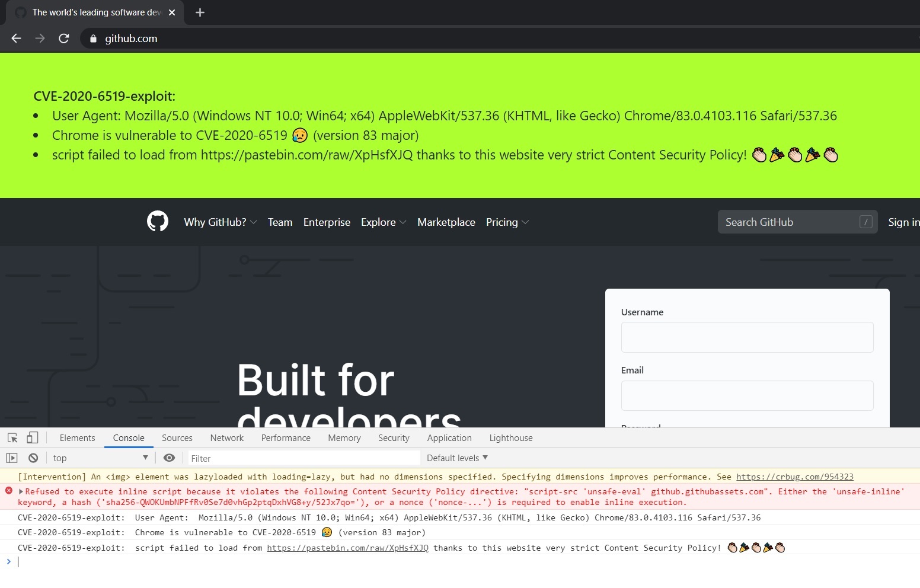The height and width of the screenshot is (588, 920).
Task: Toggle the device toolbar icon
Action: coord(33,438)
